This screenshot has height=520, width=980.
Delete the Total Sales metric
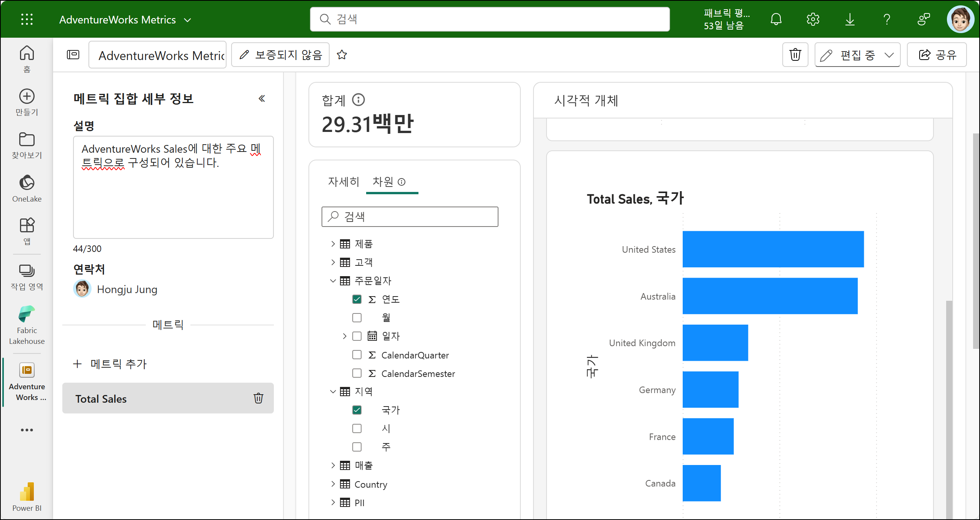tap(258, 398)
